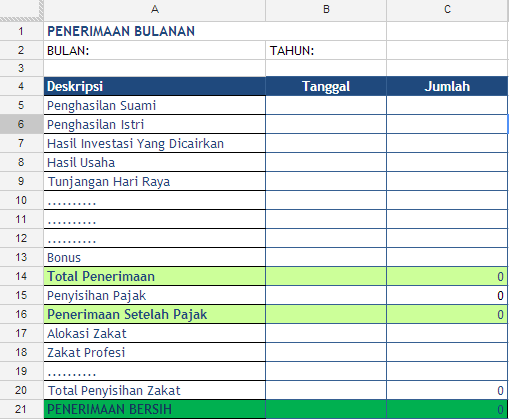The height and width of the screenshot is (419, 509).
Task: Click Tanggal cell for Penghasilan Suami
Action: [326, 105]
